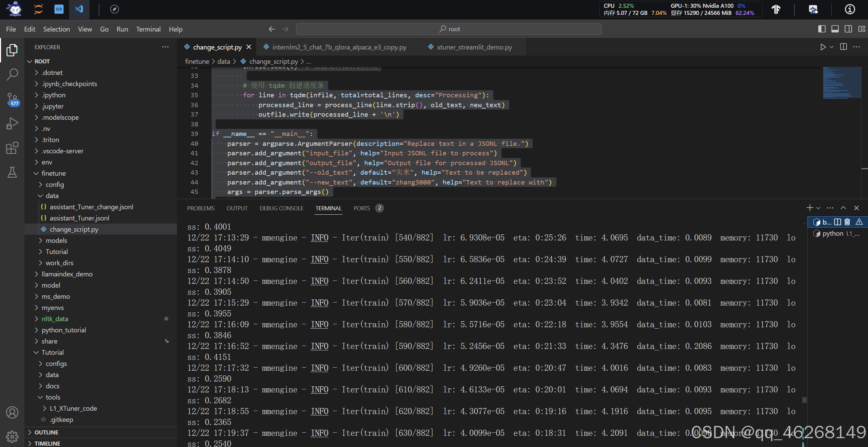Screen dimensions: 868x447
Task: Switch to the PORTS panel tab
Action: [361, 208]
